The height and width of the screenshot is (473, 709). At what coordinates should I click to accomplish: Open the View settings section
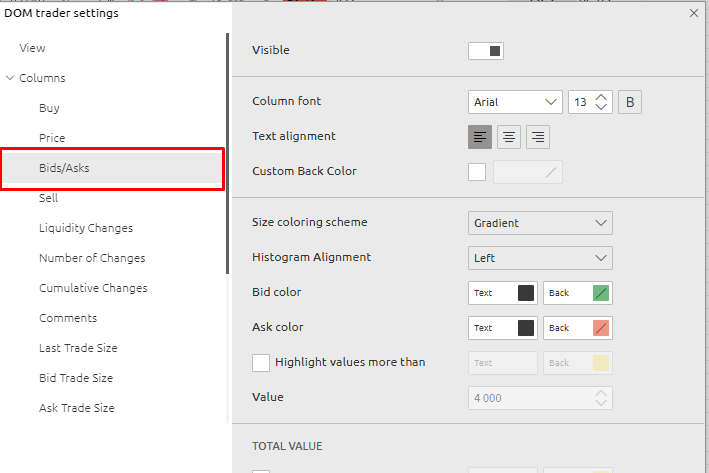click(32, 48)
